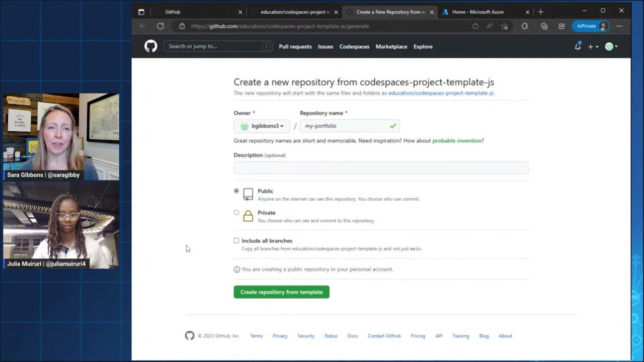Click the green checkmark in Repository name
The height and width of the screenshot is (362, 644).
393,126
